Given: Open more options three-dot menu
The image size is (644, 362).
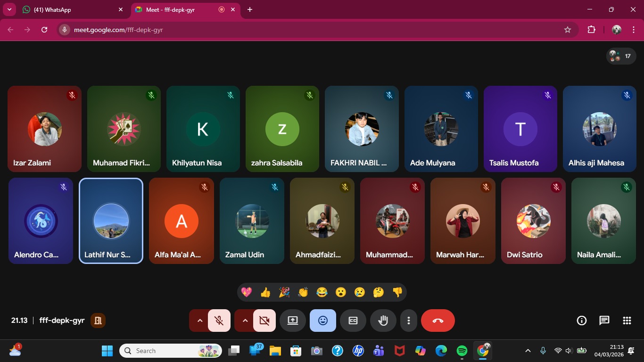Looking at the screenshot, I should pos(409,321).
